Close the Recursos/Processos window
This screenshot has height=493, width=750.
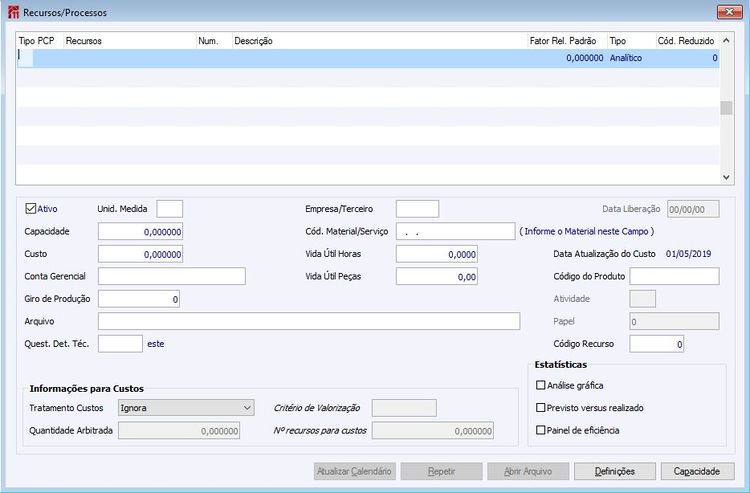click(x=728, y=12)
